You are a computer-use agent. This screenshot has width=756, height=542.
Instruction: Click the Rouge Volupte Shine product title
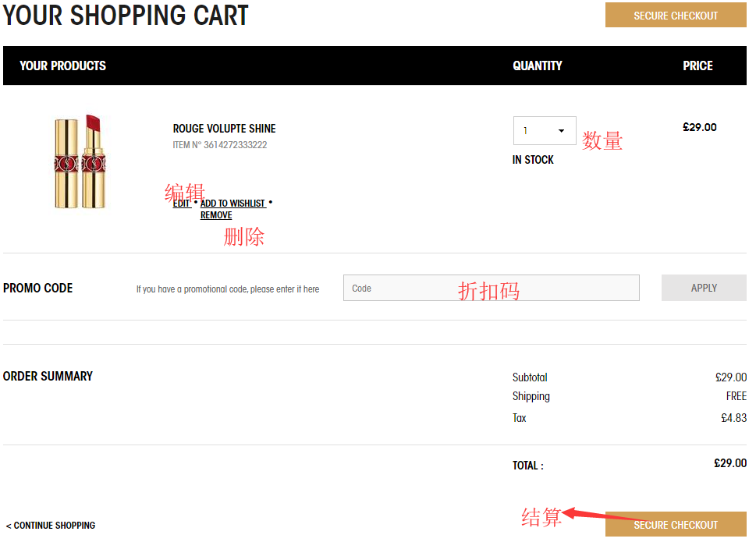(x=224, y=129)
